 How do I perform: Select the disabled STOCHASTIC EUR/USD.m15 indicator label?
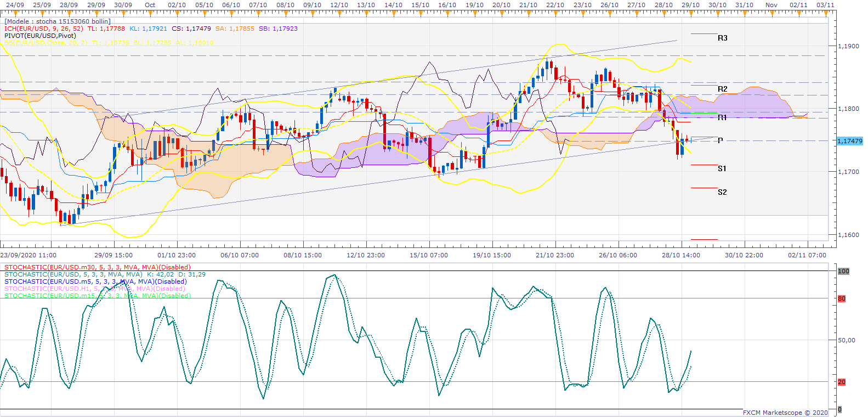point(98,296)
